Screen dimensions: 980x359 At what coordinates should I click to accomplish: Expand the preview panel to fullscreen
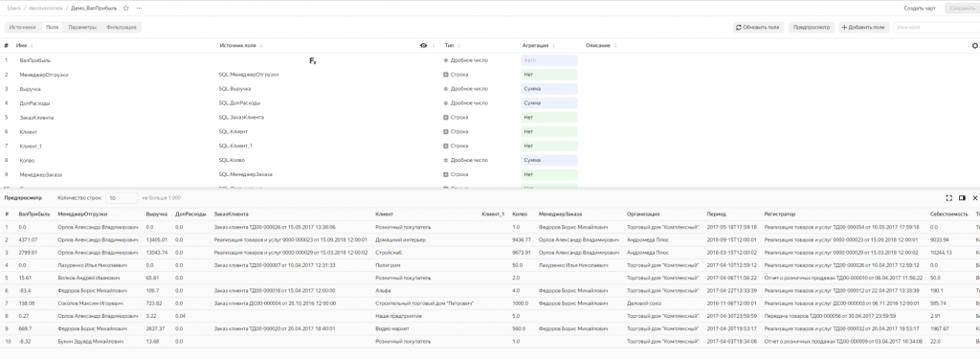coord(948,197)
